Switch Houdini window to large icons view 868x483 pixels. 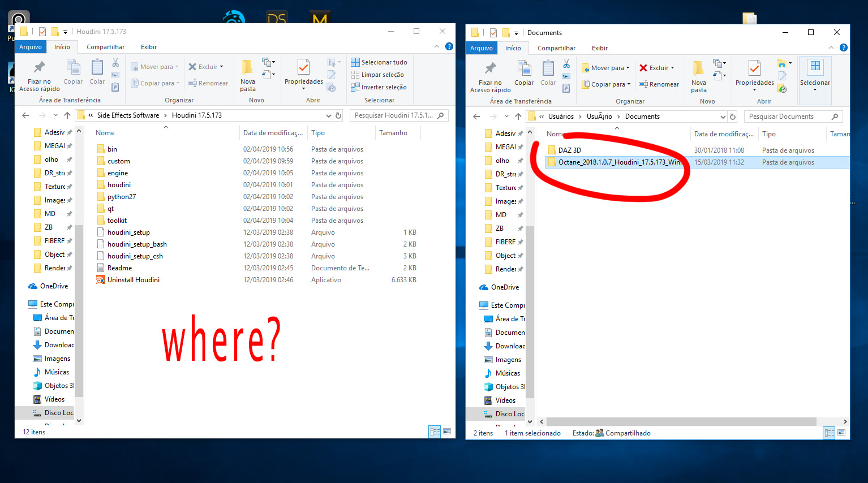coord(447,432)
